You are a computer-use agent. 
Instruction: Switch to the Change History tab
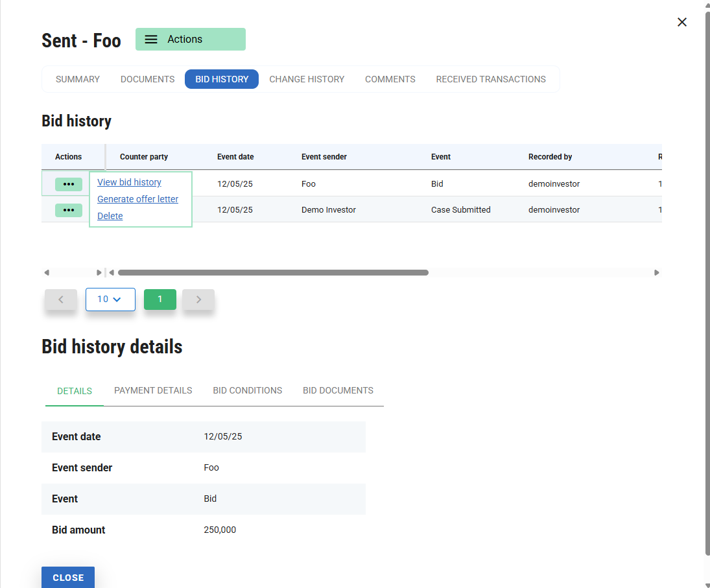(x=307, y=79)
